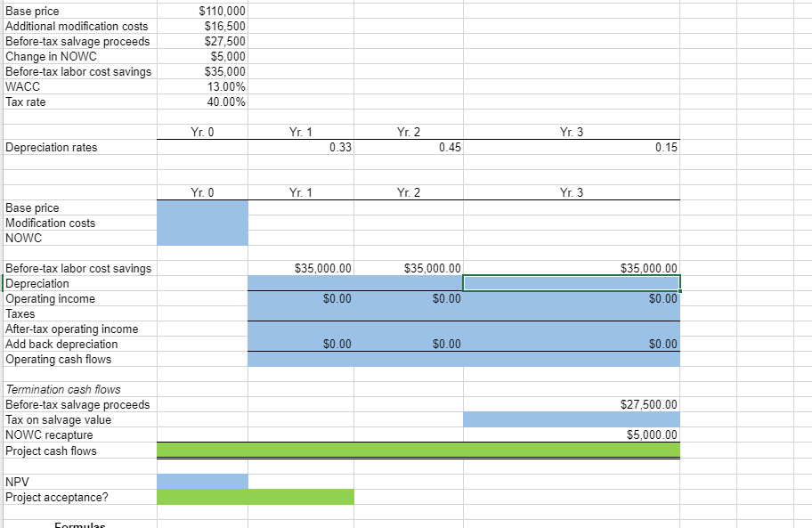Image resolution: width=812 pixels, height=528 pixels.
Task: Select the Yr. 3 Operating income $0.00 cell
Action: [x=572, y=298]
